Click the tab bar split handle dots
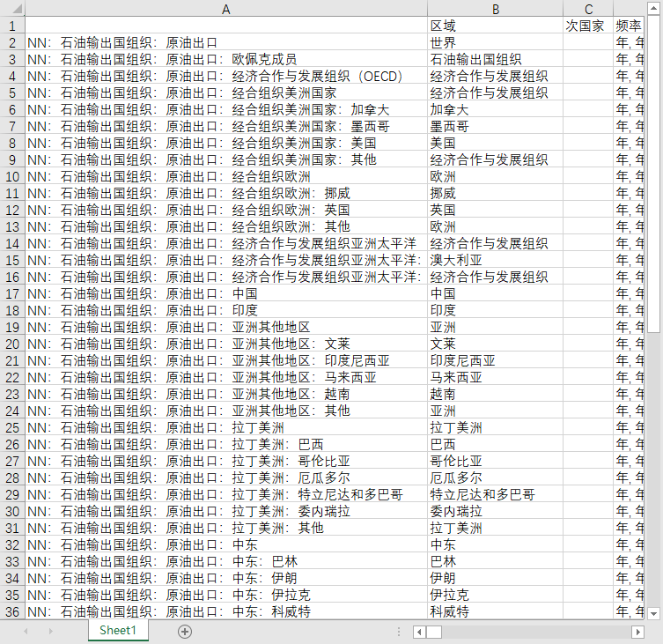 398,632
